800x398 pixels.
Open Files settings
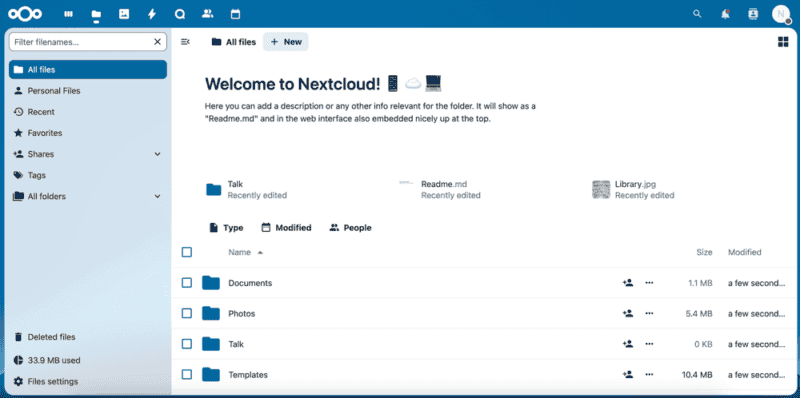click(88, 382)
